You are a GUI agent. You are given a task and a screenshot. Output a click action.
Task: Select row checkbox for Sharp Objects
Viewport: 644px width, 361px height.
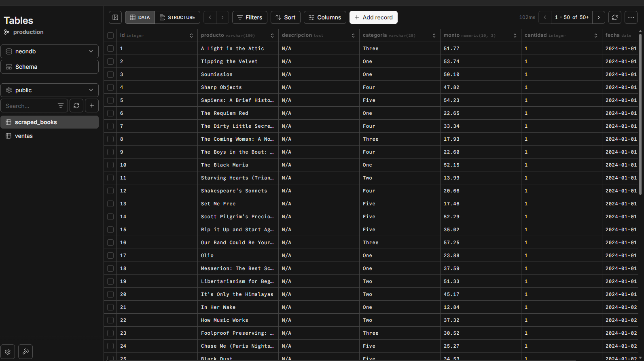click(110, 87)
